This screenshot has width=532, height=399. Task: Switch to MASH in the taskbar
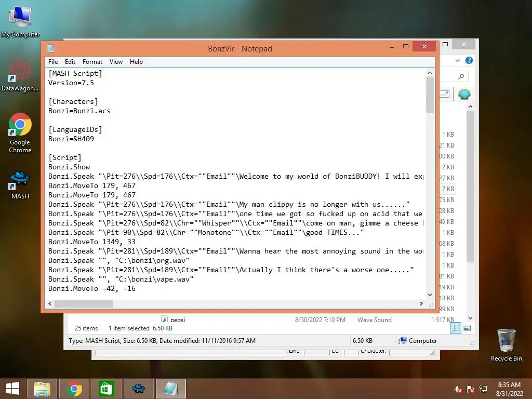[x=138, y=389]
